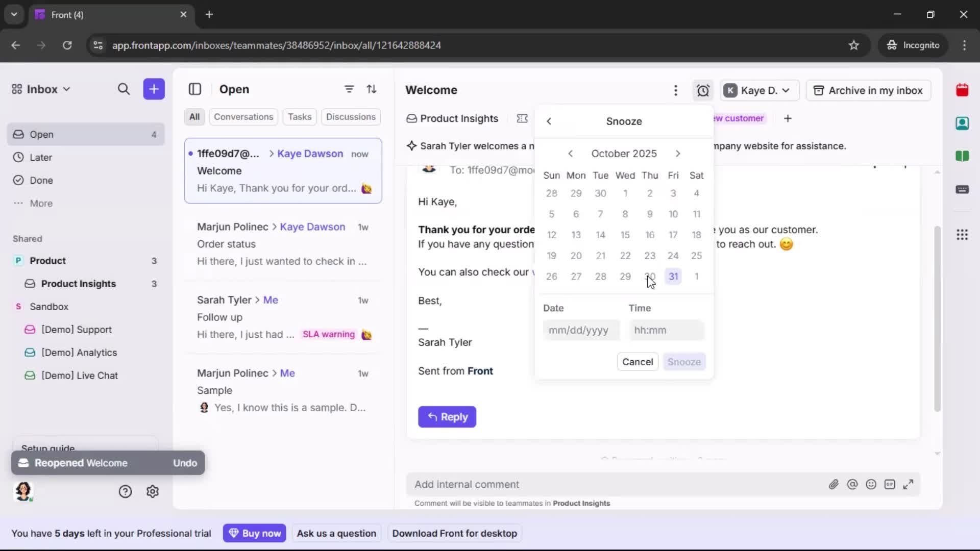Screen dimensions: 980x551
Task: Click Ask us a question
Action: click(x=337, y=533)
